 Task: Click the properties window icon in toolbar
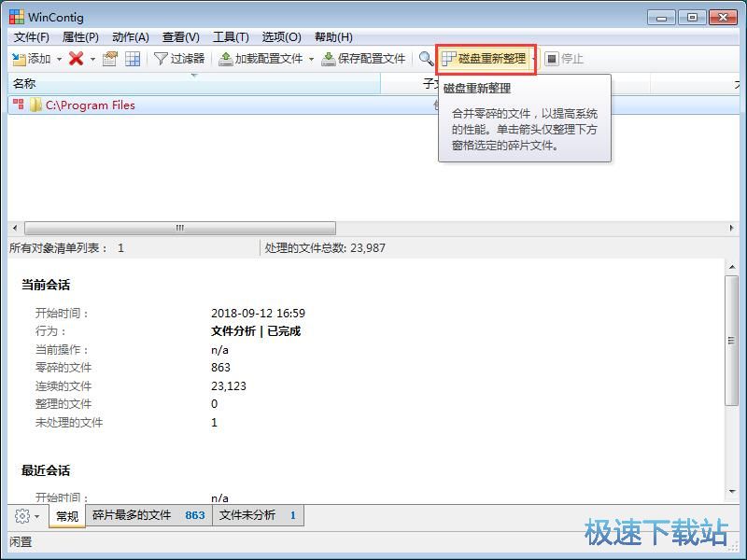(110, 59)
